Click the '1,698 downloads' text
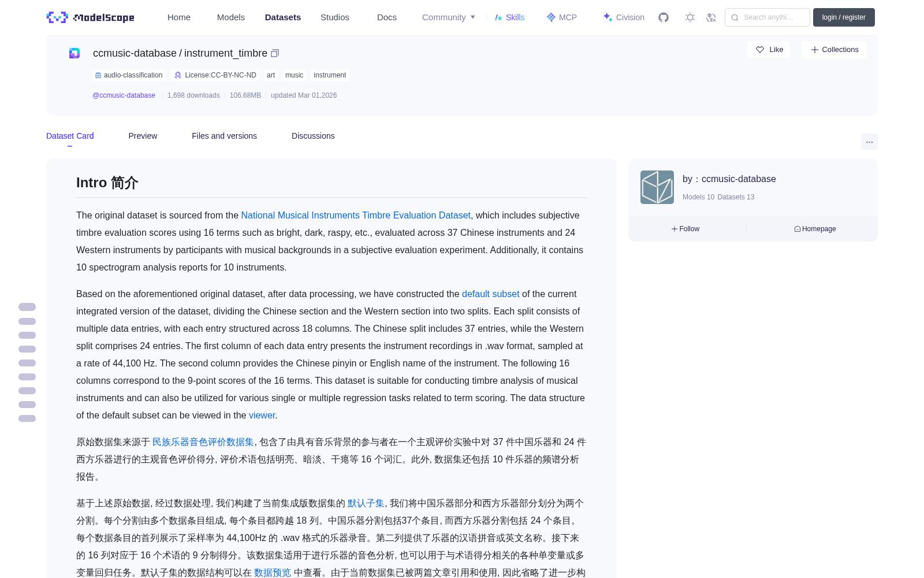This screenshot has width=924, height=578. tap(193, 95)
